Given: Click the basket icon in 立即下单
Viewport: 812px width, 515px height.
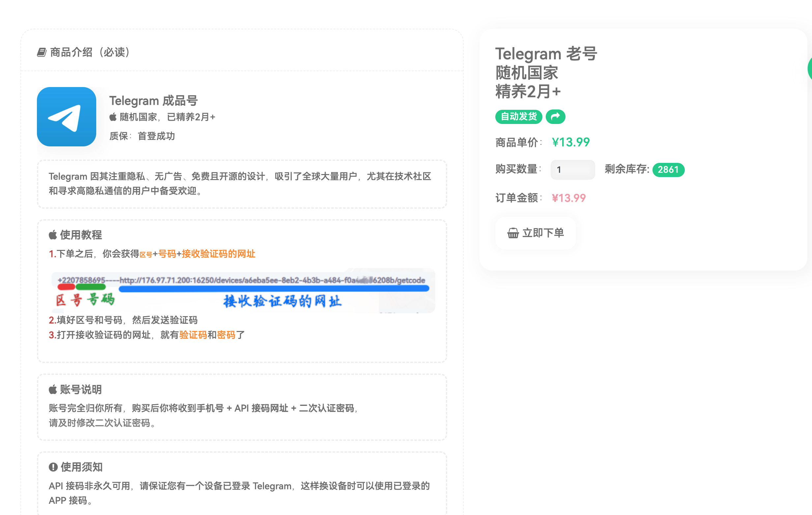Looking at the screenshot, I should tap(513, 233).
